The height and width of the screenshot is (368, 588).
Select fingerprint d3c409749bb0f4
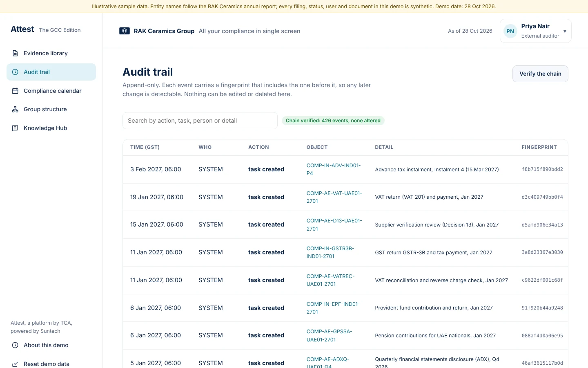(542, 197)
